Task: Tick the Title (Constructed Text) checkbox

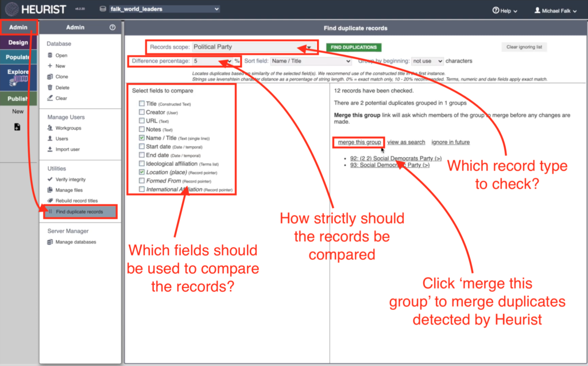Action: pos(142,103)
